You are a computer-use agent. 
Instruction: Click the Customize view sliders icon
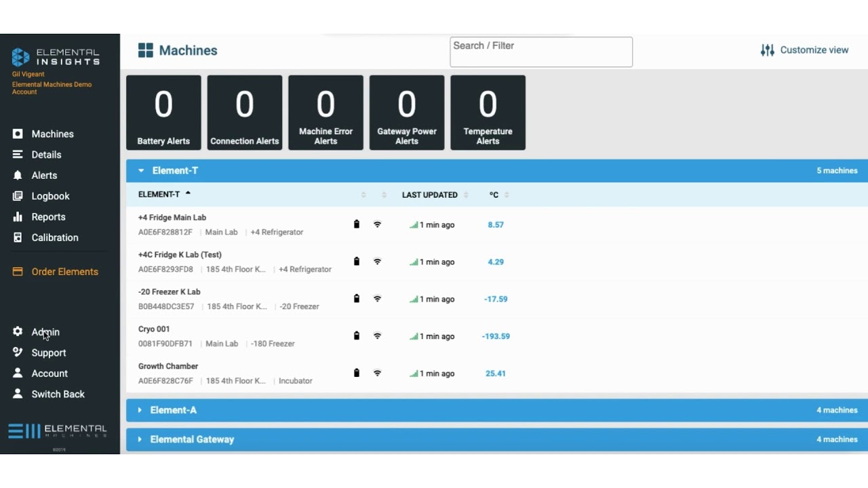tap(767, 50)
